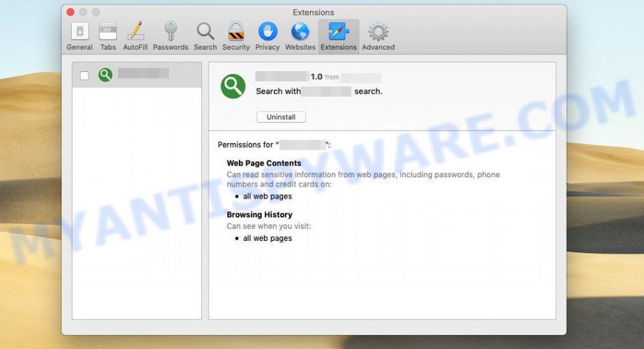
Task: Open the Websites preferences pane
Action: click(301, 37)
